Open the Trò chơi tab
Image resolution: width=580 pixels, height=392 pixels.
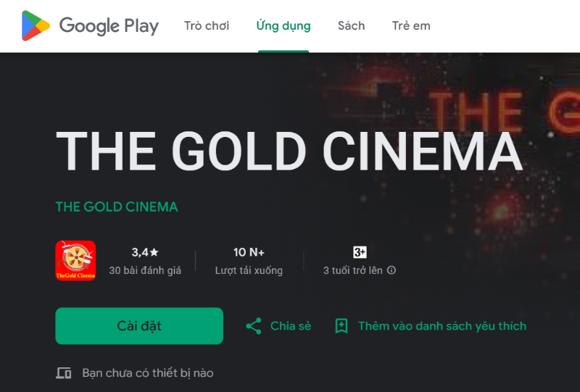207,26
